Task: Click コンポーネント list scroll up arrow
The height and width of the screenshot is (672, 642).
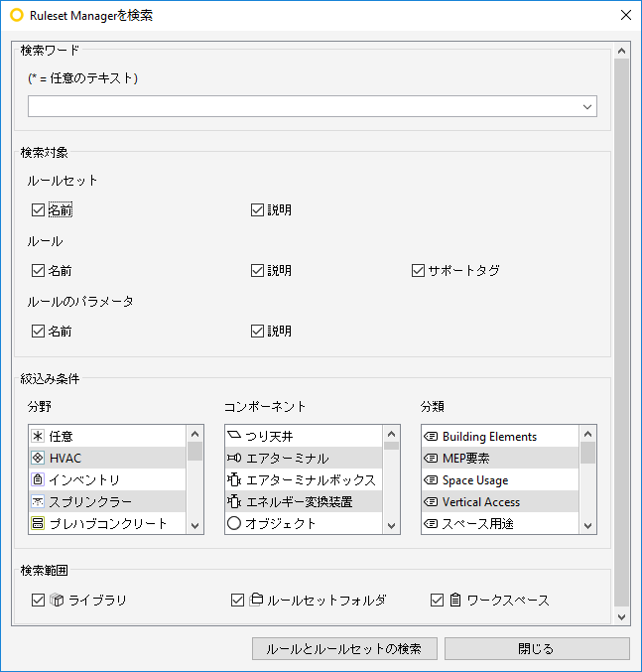Action: (391, 434)
